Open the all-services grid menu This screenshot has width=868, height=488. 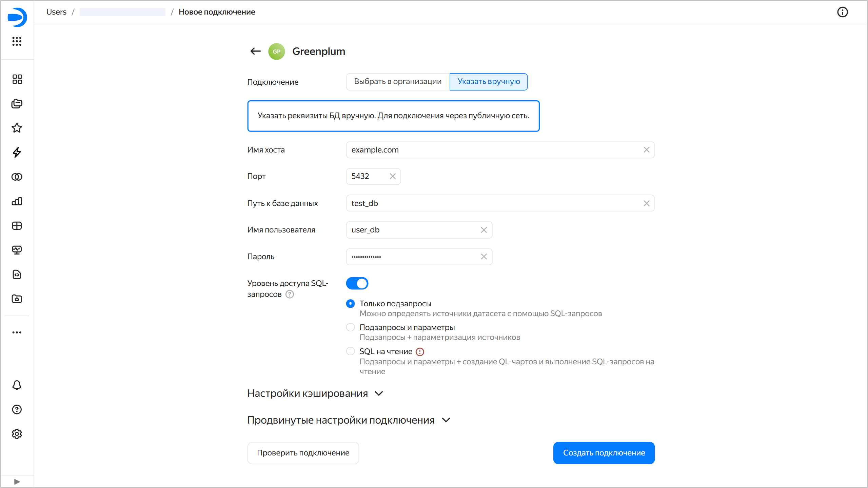(17, 41)
